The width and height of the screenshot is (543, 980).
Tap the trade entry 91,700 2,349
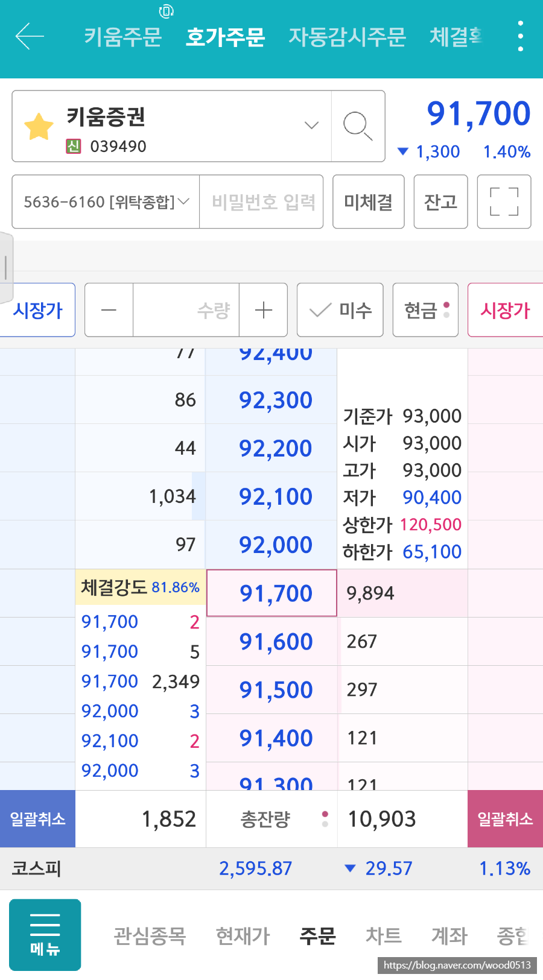[140, 681]
